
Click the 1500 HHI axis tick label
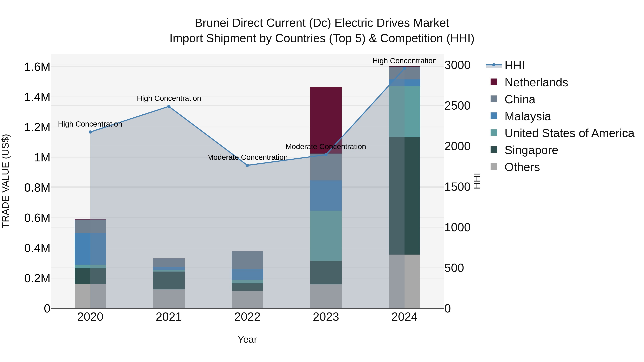457,187
